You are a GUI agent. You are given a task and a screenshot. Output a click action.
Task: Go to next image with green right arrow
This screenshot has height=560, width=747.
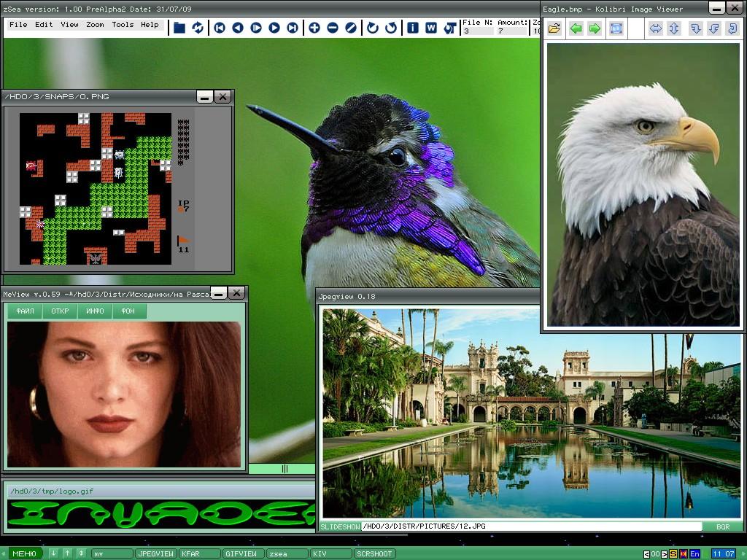(595, 28)
